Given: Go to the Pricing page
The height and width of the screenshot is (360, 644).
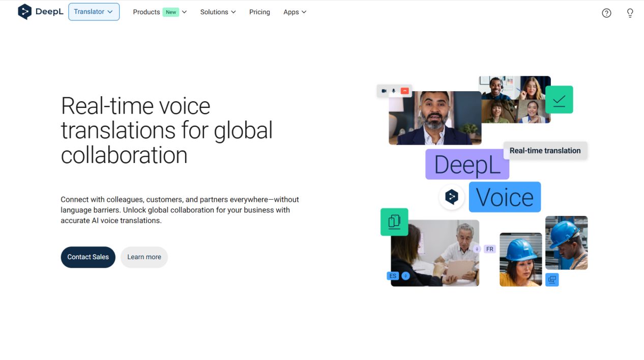Looking at the screenshot, I should pyautogui.click(x=259, y=12).
